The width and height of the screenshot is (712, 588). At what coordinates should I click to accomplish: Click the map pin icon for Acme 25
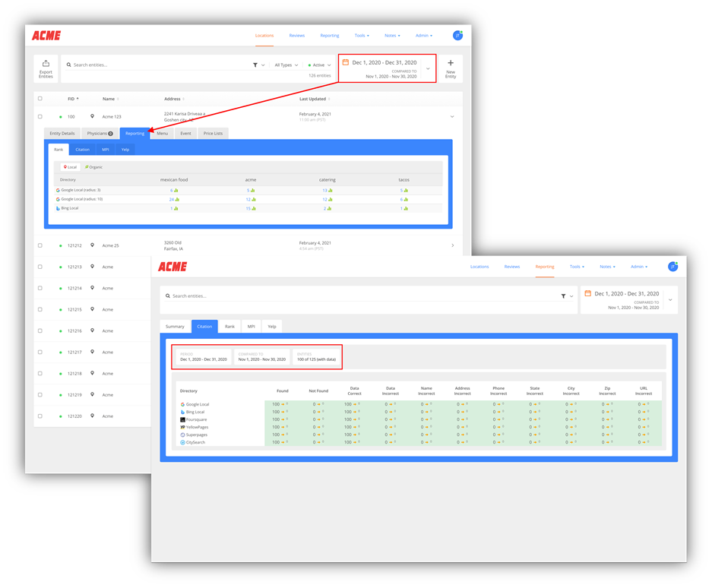[x=92, y=245]
